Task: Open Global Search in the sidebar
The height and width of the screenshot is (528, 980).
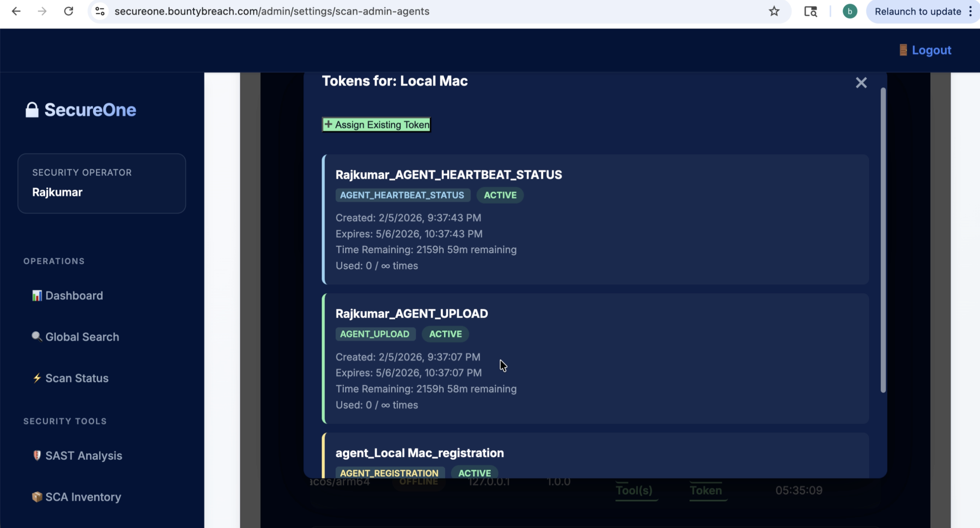Action: click(82, 337)
